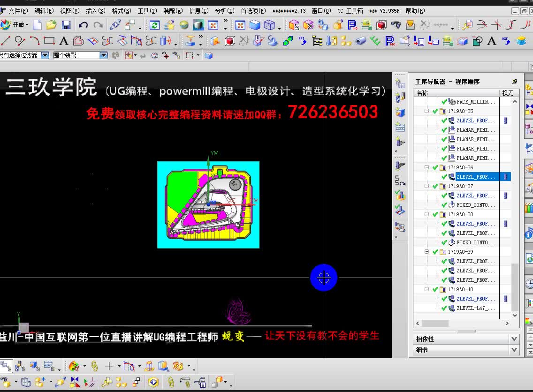Screen dimensions: 533x392
Task: Click the checkmark beside FACE_MILLIN operation
Action: pyautogui.click(x=443, y=102)
